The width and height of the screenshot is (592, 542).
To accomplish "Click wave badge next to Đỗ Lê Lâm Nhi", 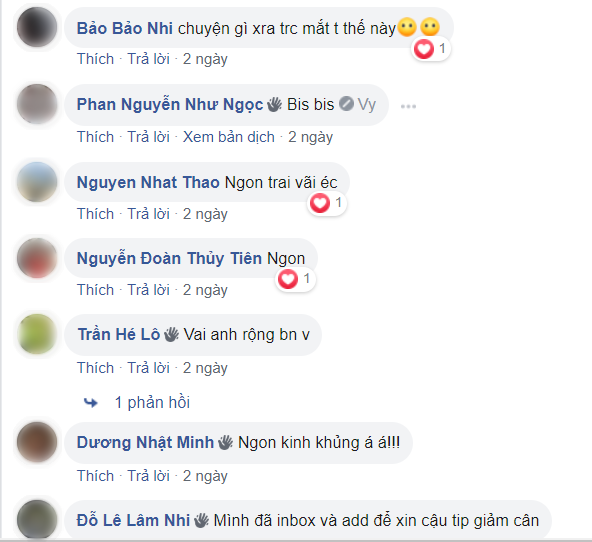I will (x=201, y=520).
